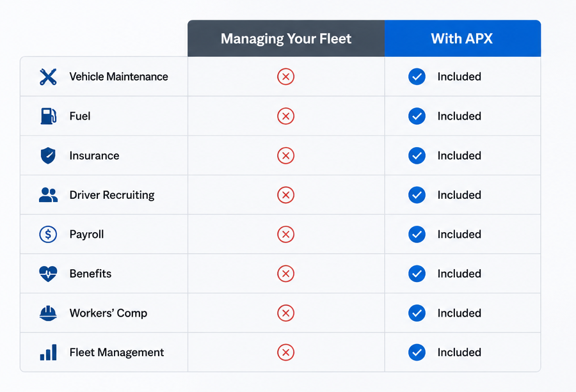Click Included text in Payroll row
The width and height of the screenshot is (576, 392).
point(459,234)
